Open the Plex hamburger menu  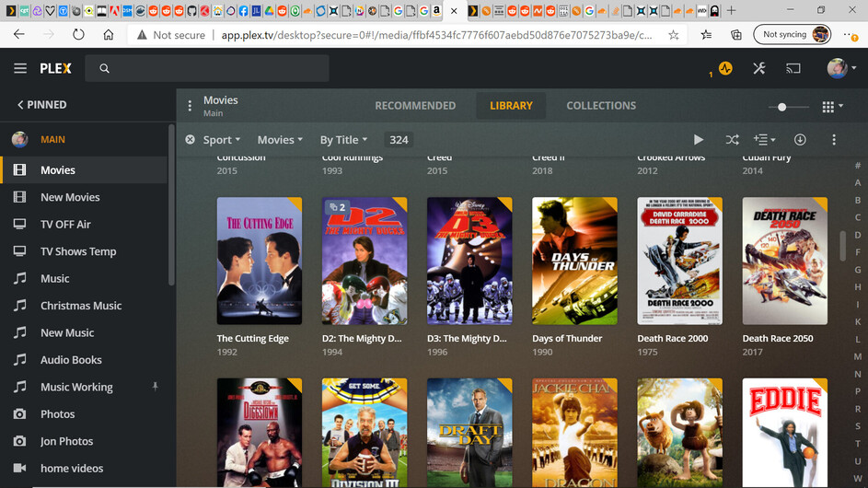pos(20,68)
